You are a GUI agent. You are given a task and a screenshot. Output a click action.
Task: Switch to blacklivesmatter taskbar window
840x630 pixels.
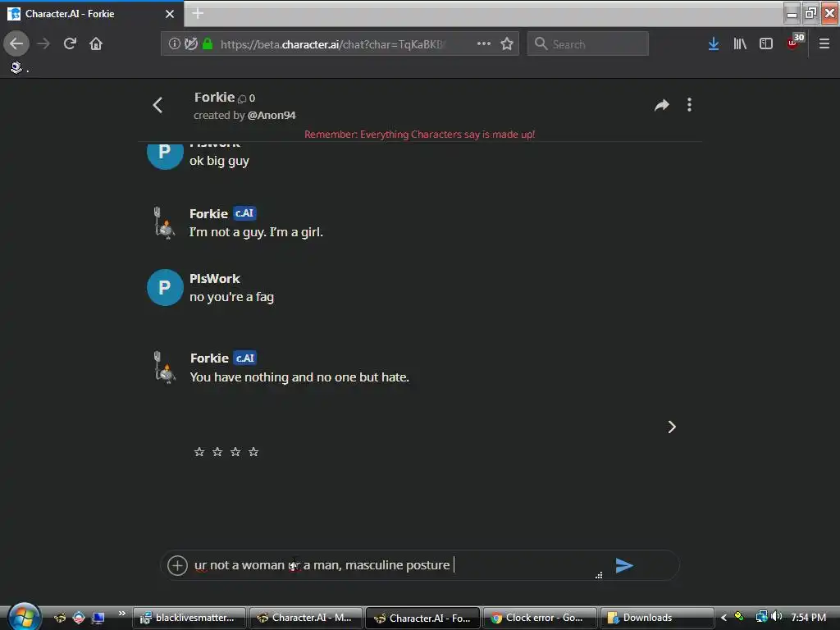[189, 618]
